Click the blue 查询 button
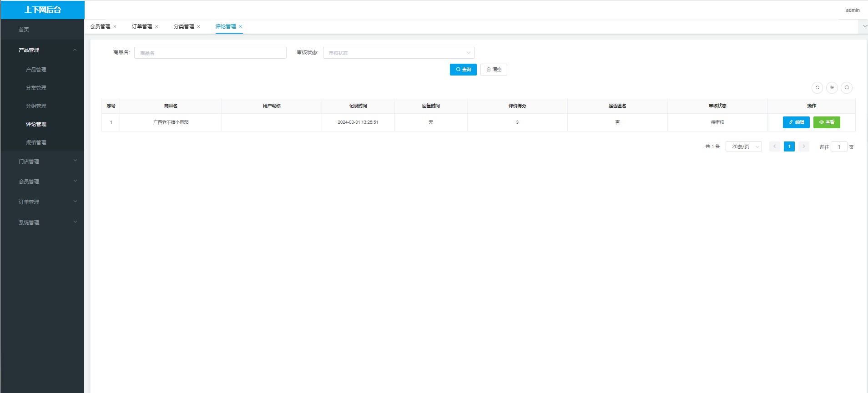This screenshot has width=868, height=393. click(x=463, y=70)
